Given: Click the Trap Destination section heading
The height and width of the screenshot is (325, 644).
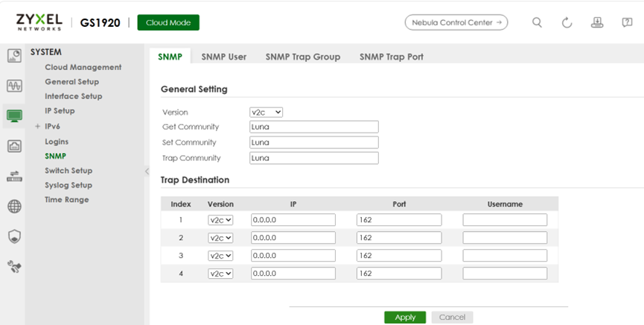Looking at the screenshot, I should coord(195,180).
